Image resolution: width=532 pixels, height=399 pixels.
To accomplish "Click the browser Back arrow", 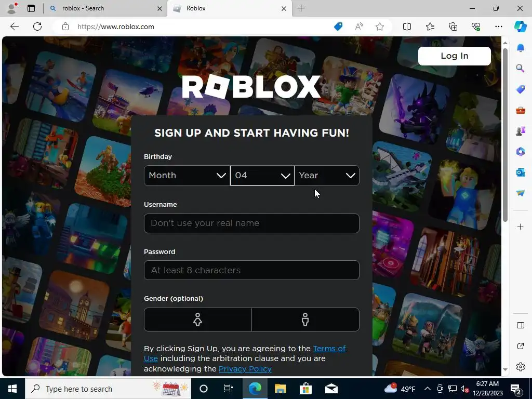I will coord(14,26).
